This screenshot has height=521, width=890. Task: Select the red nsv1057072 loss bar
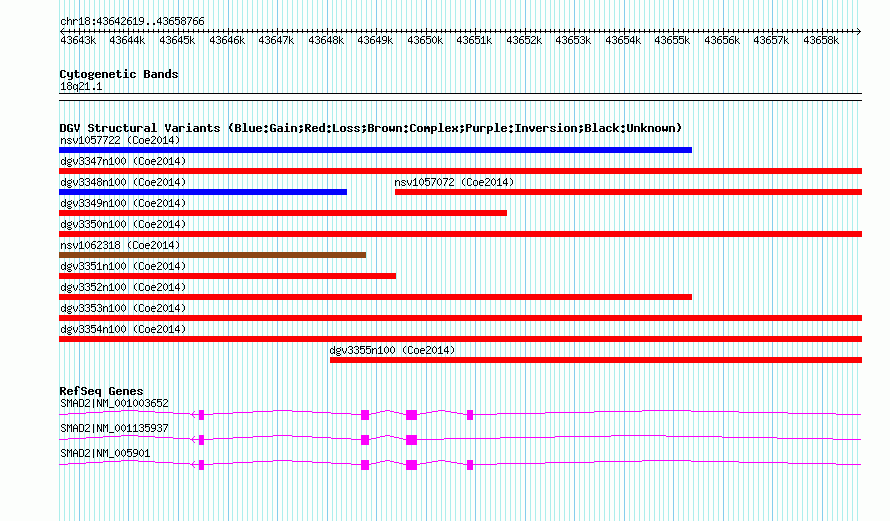click(628, 192)
